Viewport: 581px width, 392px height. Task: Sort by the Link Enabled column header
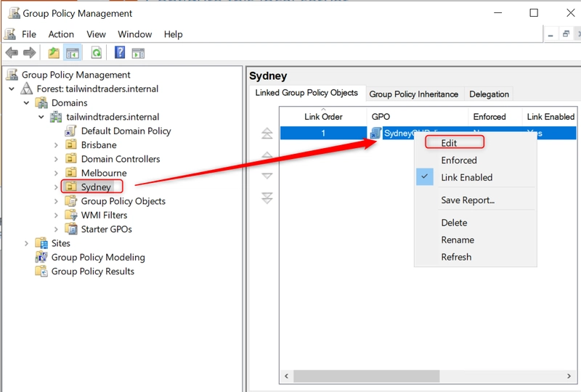[x=550, y=117]
